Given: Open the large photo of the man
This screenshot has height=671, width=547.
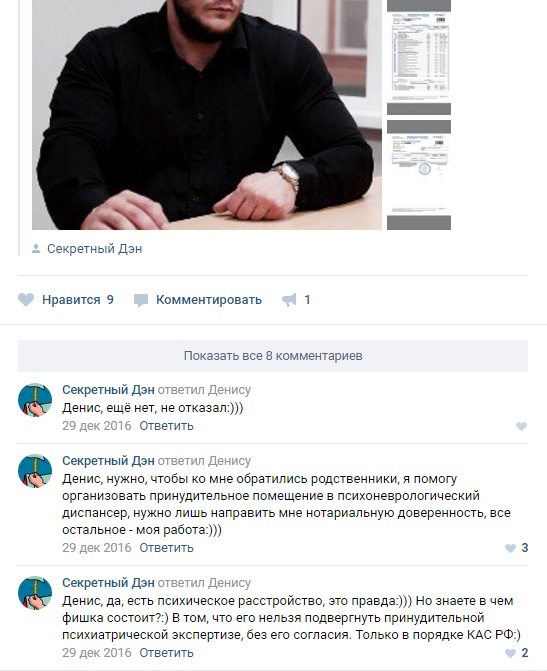Looking at the screenshot, I should (x=207, y=115).
